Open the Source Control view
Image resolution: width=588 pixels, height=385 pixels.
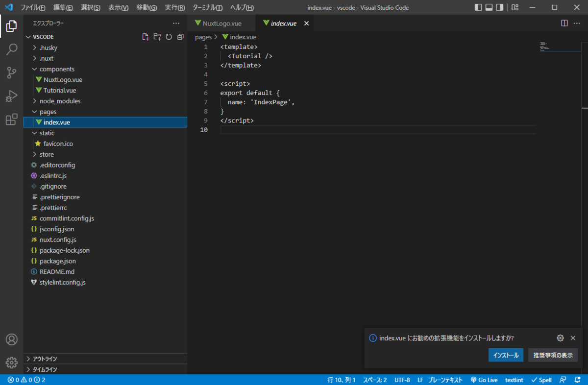[12, 73]
